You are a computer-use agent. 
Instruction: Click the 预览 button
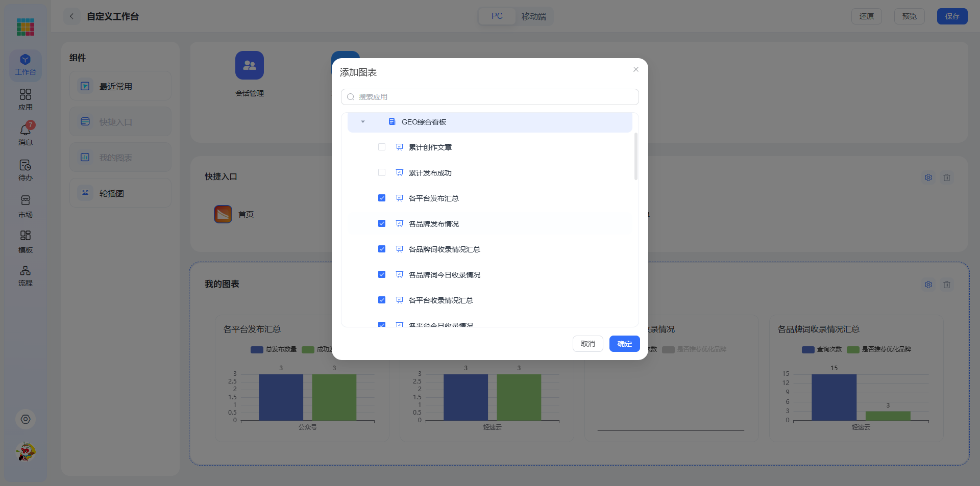pyautogui.click(x=910, y=16)
